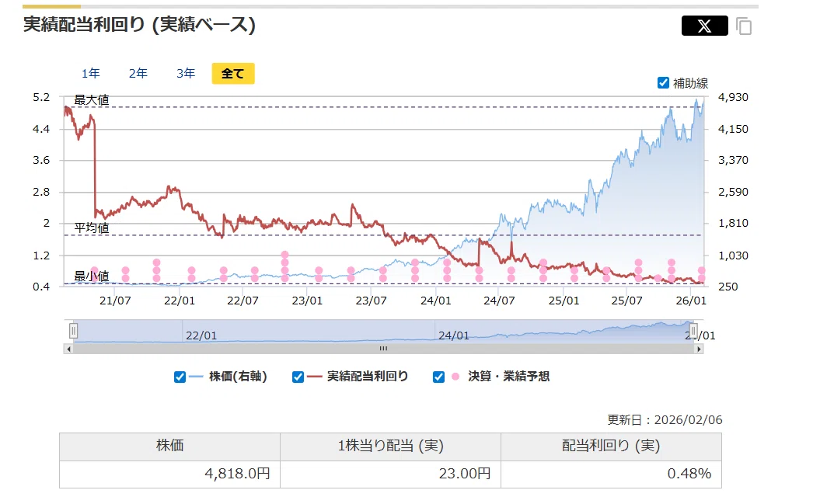The image size is (834, 504).
Task: Toggle 株価(右軸) series checkbox
Action: coord(180,377)
